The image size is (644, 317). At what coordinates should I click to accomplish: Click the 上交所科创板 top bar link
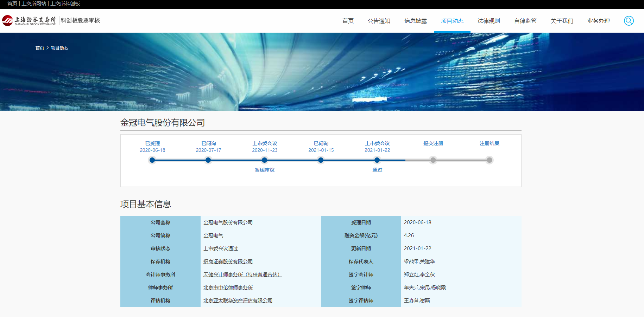pyautogui.click(x=65, y=4)
